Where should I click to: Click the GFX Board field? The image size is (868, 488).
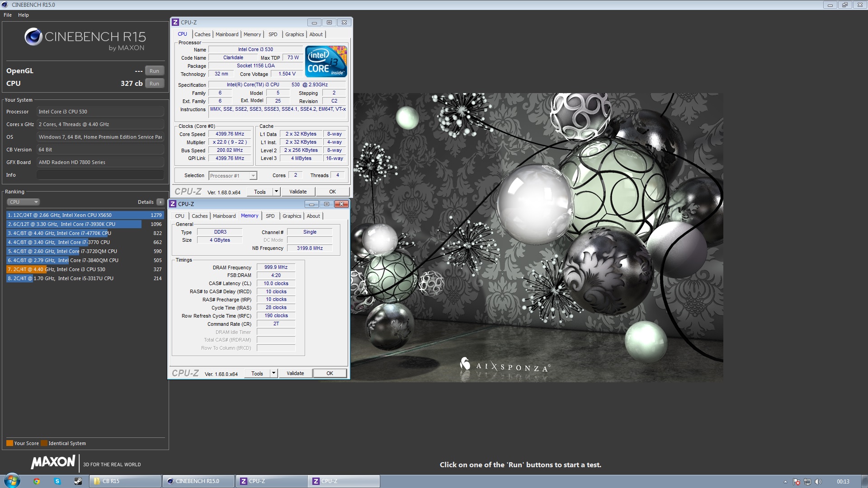tap(100, 162)
